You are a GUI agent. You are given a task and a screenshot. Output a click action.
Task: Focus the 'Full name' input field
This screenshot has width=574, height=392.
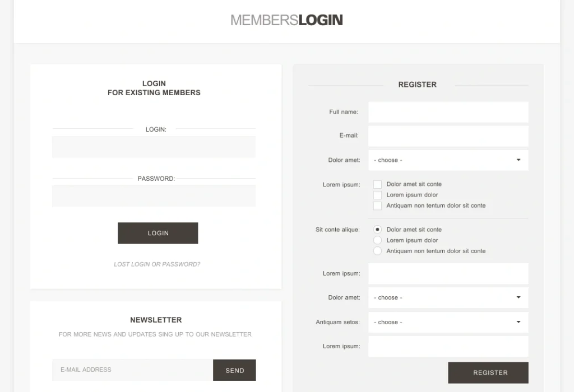(448, 112)
